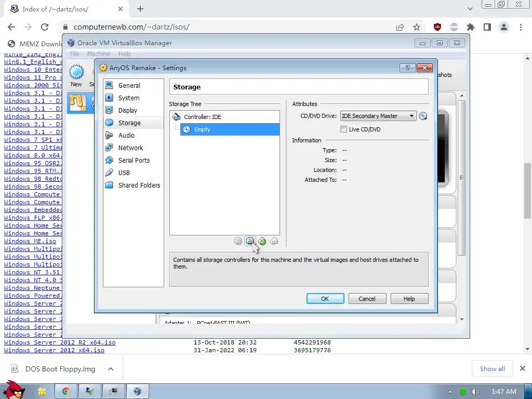This screenshot has width=532, height=399.
Task: Select Storage settings category
Action: (x=133, y=123)
